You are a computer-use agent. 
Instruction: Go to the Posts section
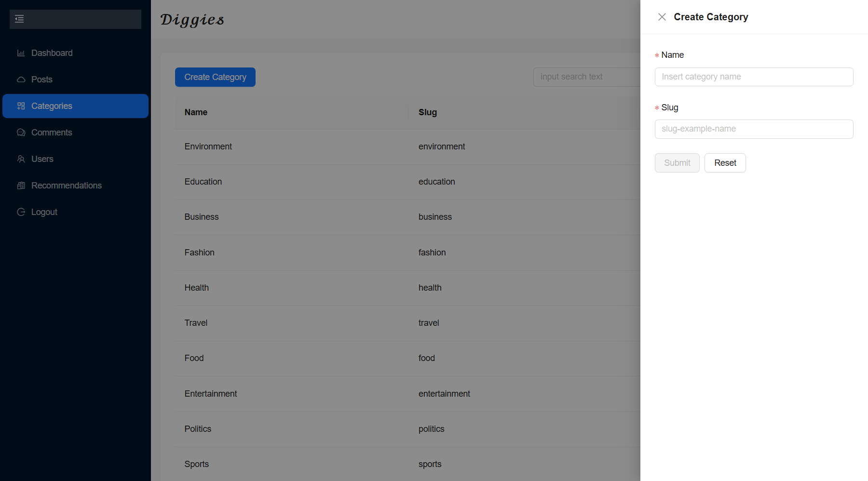(42, 80)
